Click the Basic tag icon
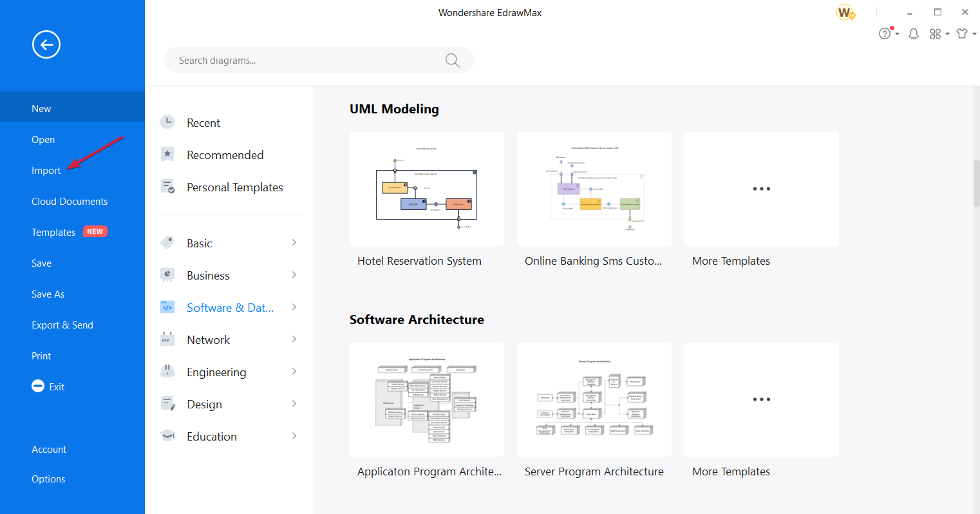 (x=167, y=243)
